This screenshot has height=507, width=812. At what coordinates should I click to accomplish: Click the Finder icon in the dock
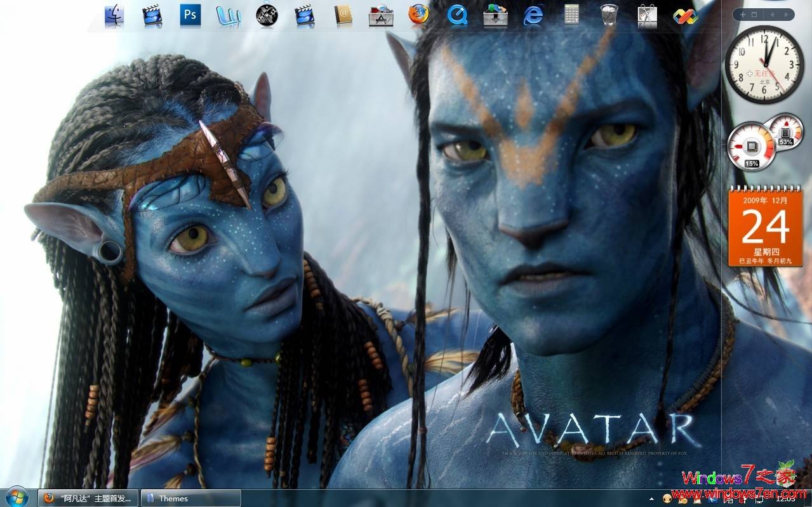112,14
